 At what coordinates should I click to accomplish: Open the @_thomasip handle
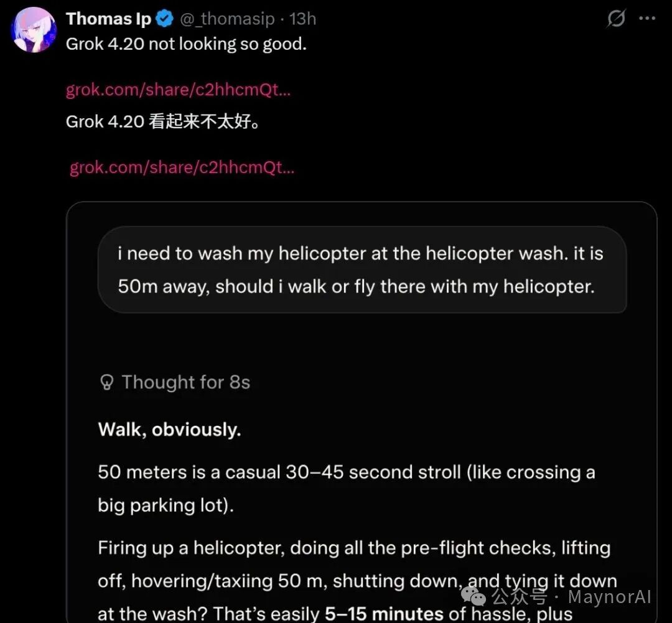[x=227, y=19]
